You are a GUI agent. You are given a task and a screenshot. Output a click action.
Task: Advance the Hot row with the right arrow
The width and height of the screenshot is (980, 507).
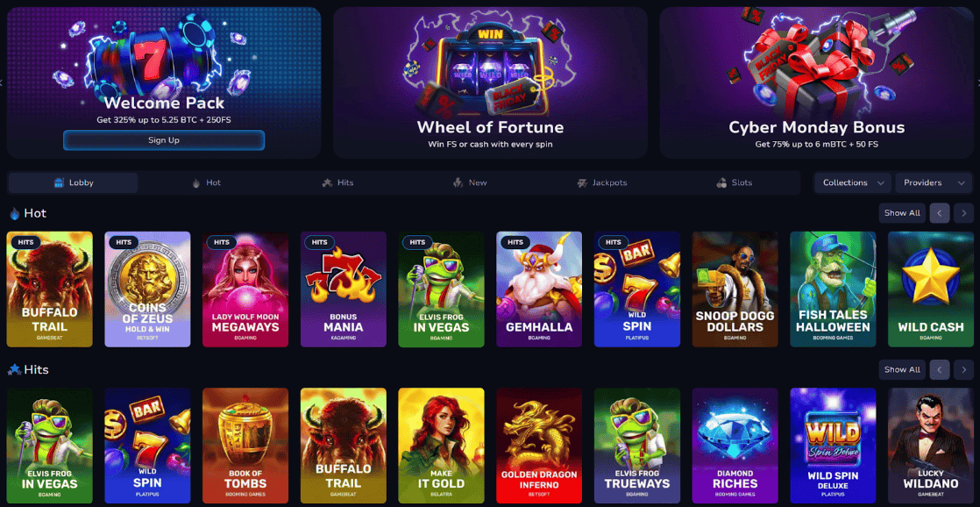(963, 213)
